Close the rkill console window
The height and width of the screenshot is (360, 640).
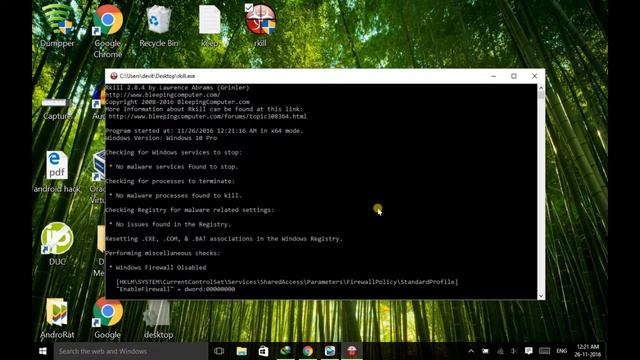pyautogui.click(x=534, y=76)
